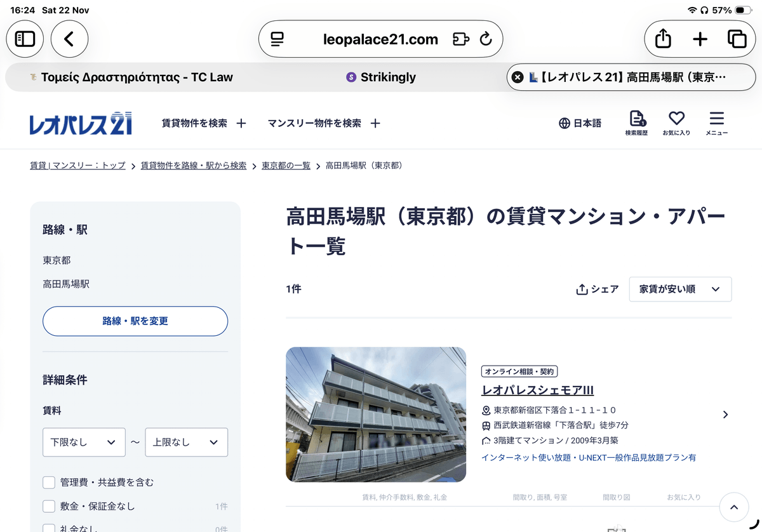Click 3階建てマンション / 2009年3月築 text
This screenshot has width=762, height=532.
pyautogui.click(x=556, y=441)
